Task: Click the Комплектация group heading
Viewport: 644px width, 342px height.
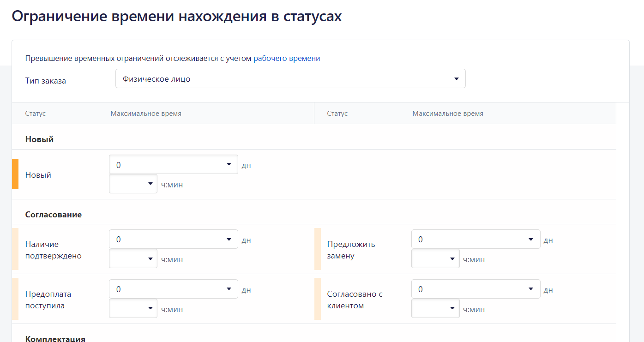Action: pyautogui.click(x=55, y=338)
